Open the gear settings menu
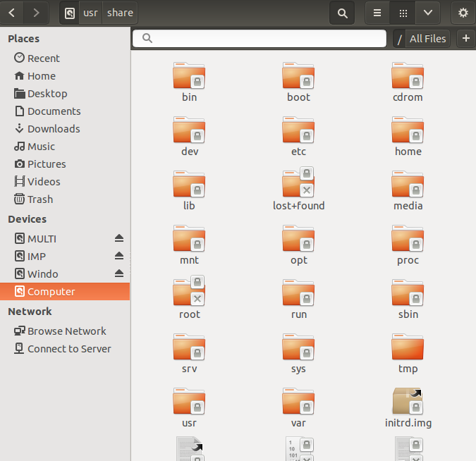 463,13
